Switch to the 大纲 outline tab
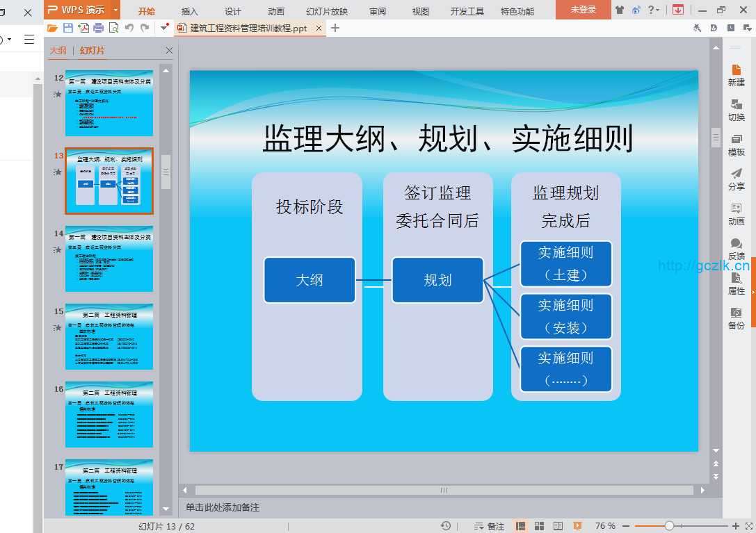Screen dimensions: 756x533 pyautogui.click(x=58, y=51)
